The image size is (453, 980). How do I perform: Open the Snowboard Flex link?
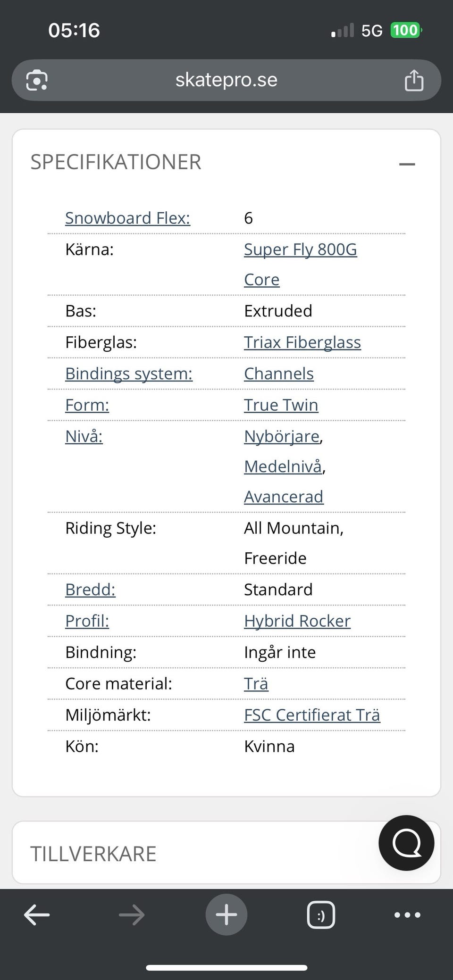127,218
